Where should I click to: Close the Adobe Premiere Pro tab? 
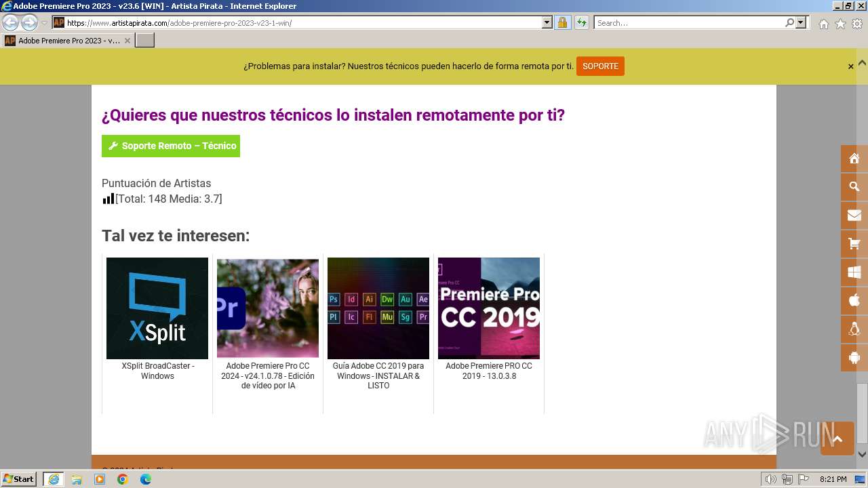coord(127,41)
